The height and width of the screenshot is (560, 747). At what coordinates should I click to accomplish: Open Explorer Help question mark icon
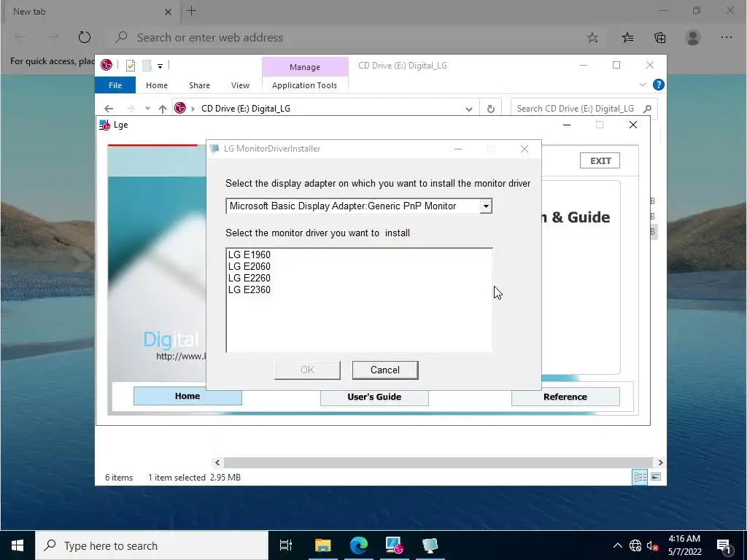coord(659,85)
